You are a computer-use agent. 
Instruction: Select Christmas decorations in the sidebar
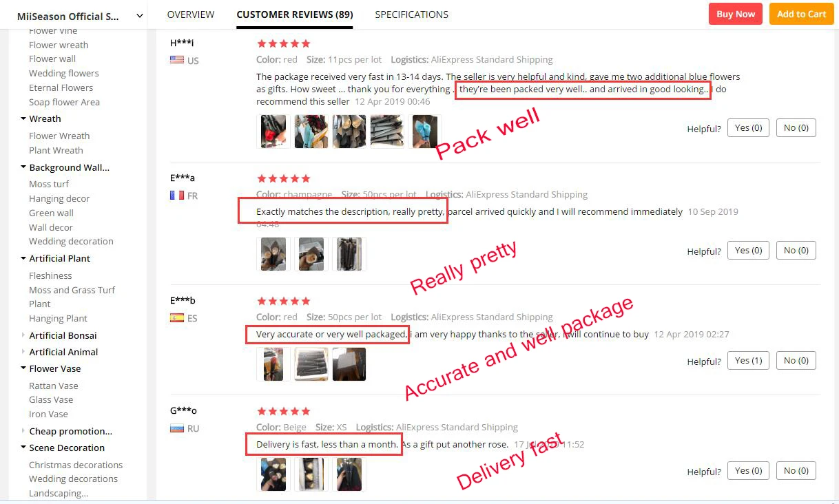[x=76, y=465]
